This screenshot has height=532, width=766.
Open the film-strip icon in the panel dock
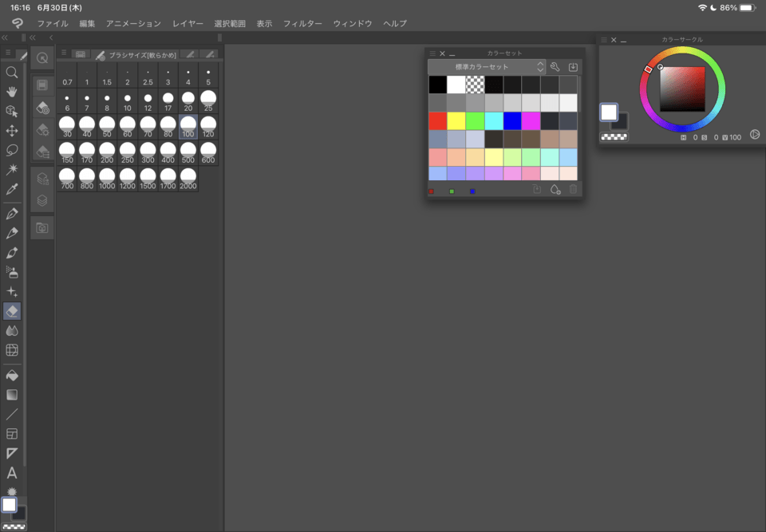pyautogui.click(x=42, y=85)
